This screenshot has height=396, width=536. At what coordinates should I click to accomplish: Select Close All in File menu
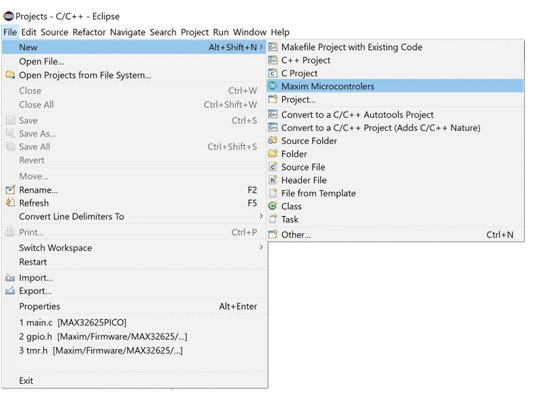[134, 105]
